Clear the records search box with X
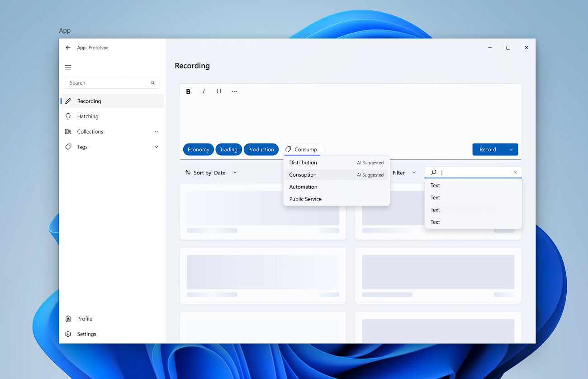Screen dimensions: 588x379 515,173
